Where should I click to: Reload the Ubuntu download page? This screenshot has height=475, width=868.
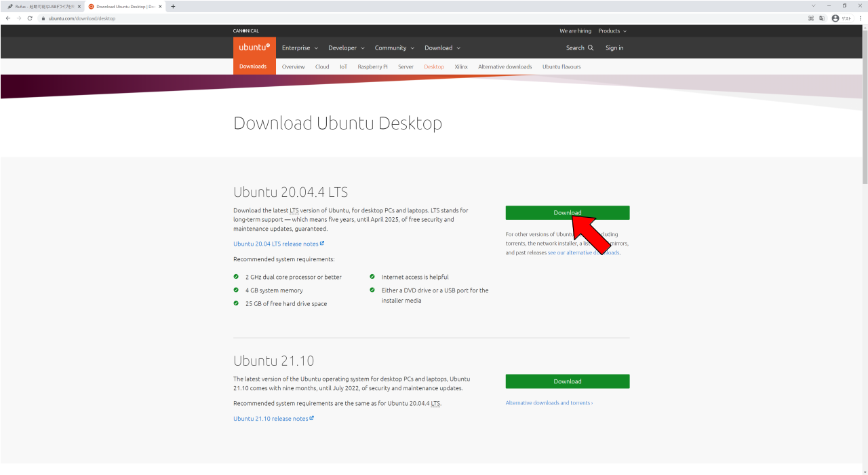tap(30, 18)
